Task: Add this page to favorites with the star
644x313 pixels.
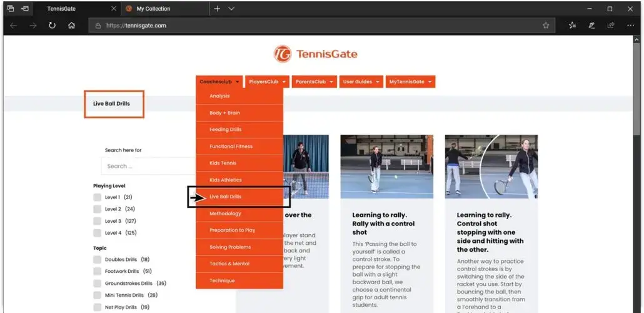Action: (545, 26)
